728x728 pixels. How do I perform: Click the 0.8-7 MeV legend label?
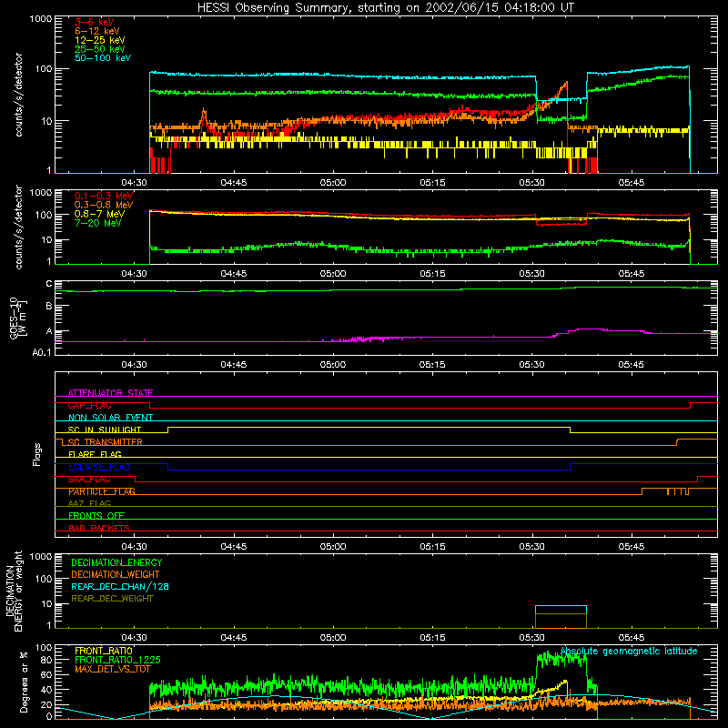coord(99,214)
